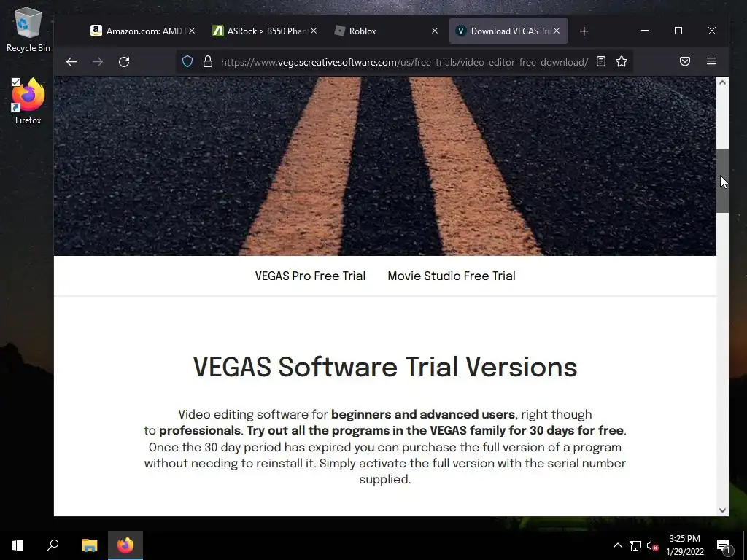Click the vertical scrollbar thumb
The image size is (747, 560).
[x=722, y=181]
